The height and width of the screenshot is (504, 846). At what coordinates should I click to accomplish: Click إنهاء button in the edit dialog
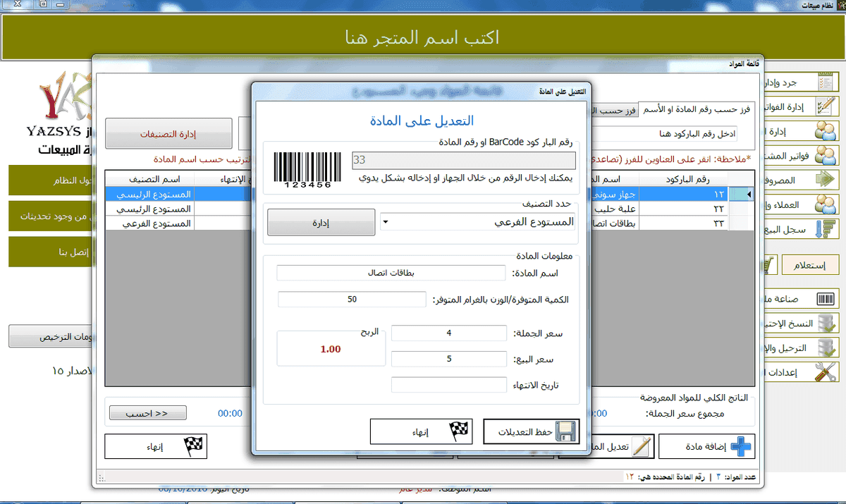[x=422, y=431]
